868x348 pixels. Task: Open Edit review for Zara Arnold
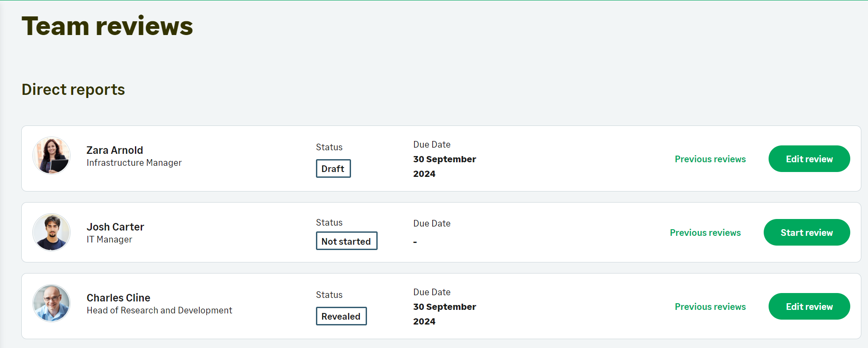click(x=809, y=159)
